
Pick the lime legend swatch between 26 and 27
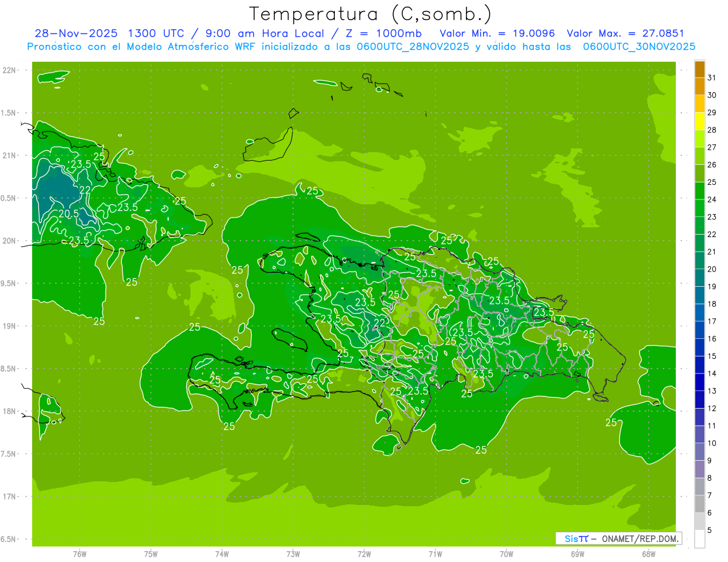tap(699, 156)
